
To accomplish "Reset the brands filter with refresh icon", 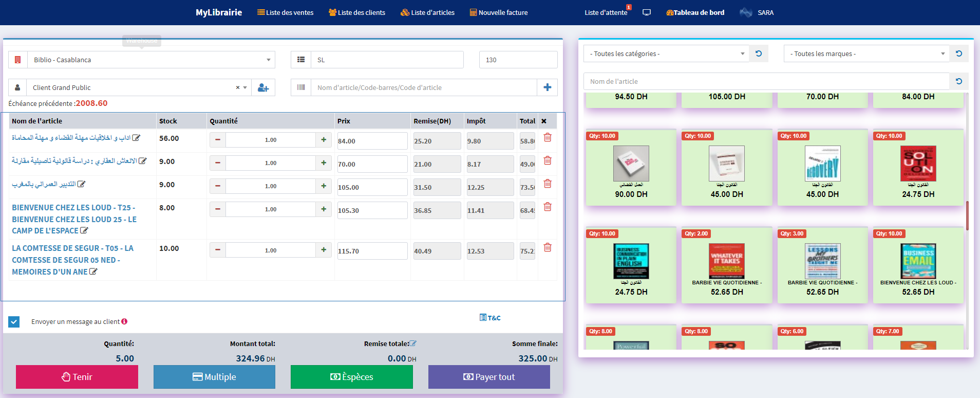I will pyautogui.click(x=958, y=53).
